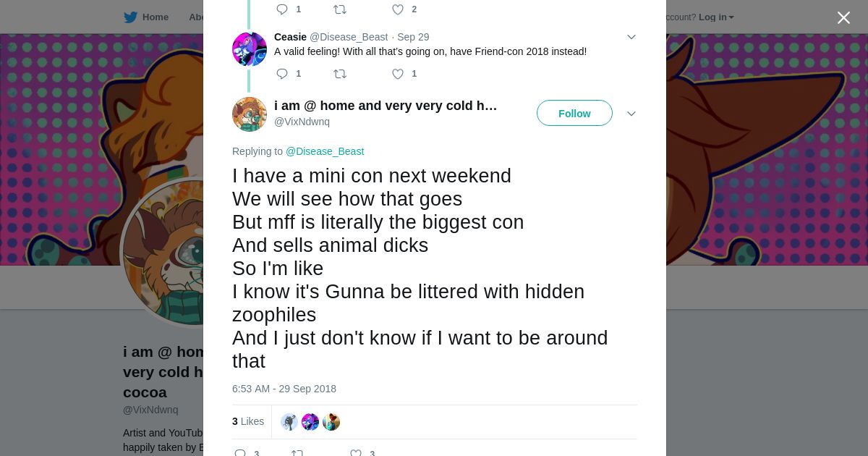
Task: Expand more options chevron beside Follow
Action: 631,114
